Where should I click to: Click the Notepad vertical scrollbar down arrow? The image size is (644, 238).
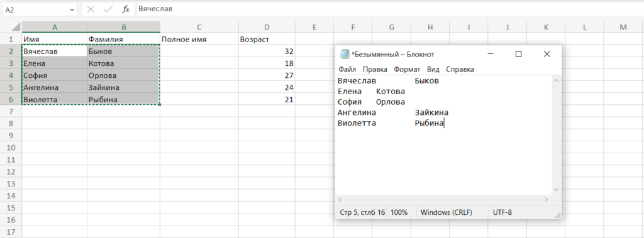pos(557,189)
